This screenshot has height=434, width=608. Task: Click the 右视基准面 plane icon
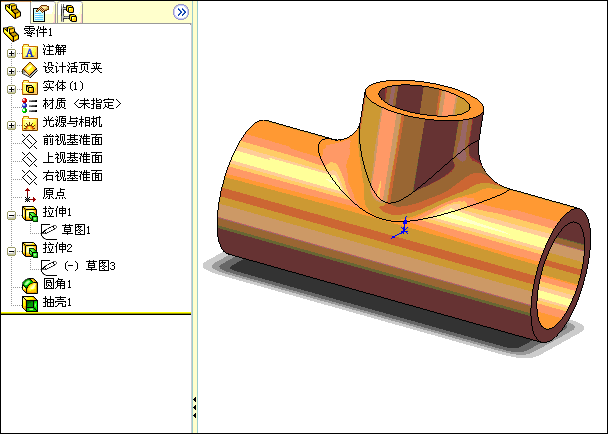pyautogui.click(x=29, y=177)
